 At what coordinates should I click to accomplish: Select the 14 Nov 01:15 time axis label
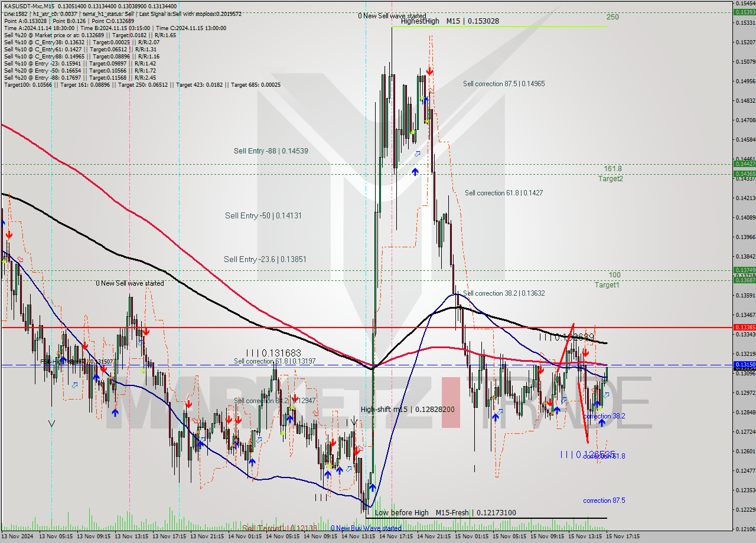(x=245, y=537)
